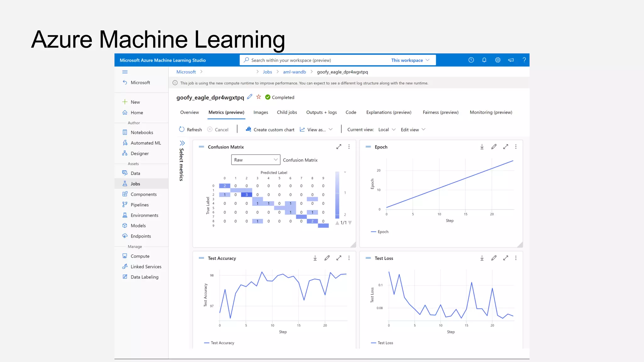Open Confusion Matrix more options menu
Viewport: 644px width, 362px height.
(x=349, y=147)
